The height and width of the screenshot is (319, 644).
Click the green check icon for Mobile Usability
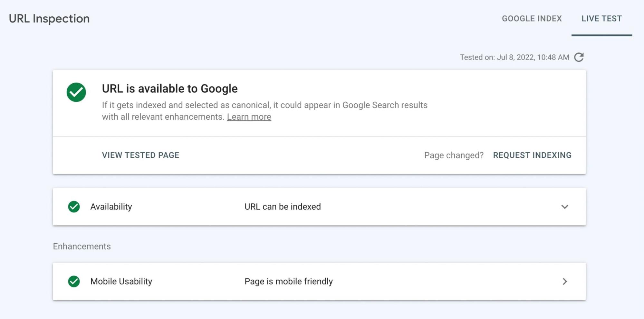point(73,281)
